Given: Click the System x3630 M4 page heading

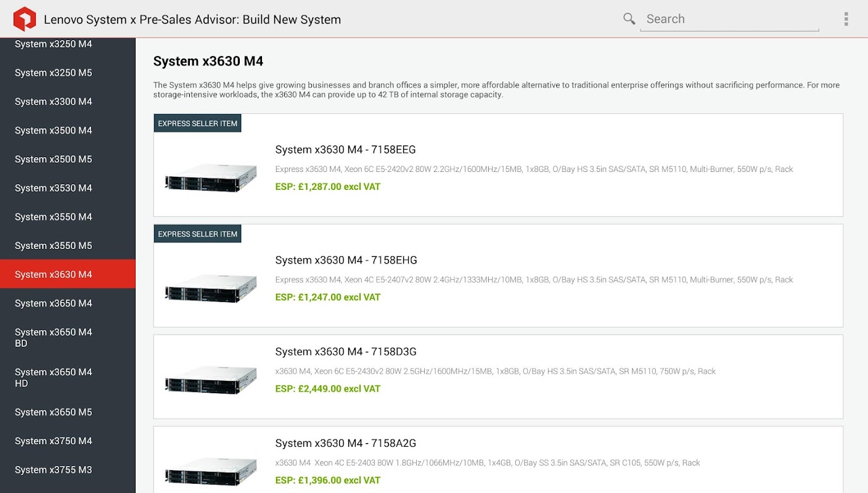Looking at the screenshot, I should [208, 62].
